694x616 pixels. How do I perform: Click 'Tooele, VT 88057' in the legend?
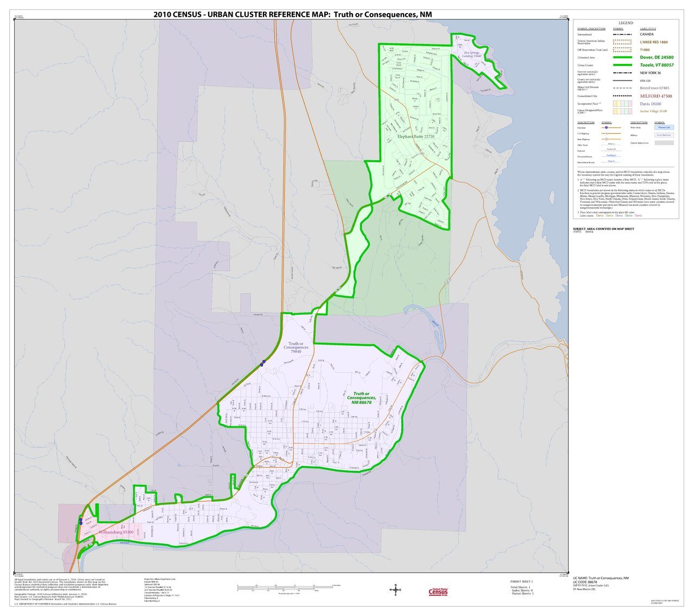click(x=657, y=65)
